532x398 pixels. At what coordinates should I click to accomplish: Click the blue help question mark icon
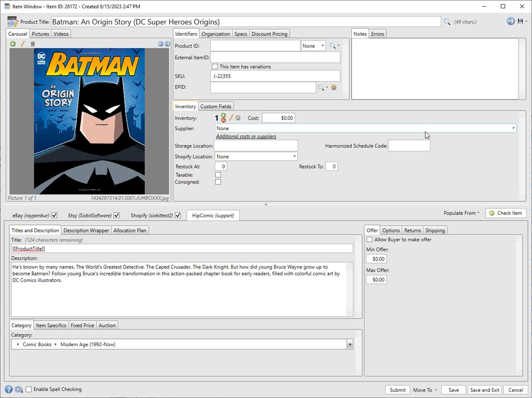(9, 390)
